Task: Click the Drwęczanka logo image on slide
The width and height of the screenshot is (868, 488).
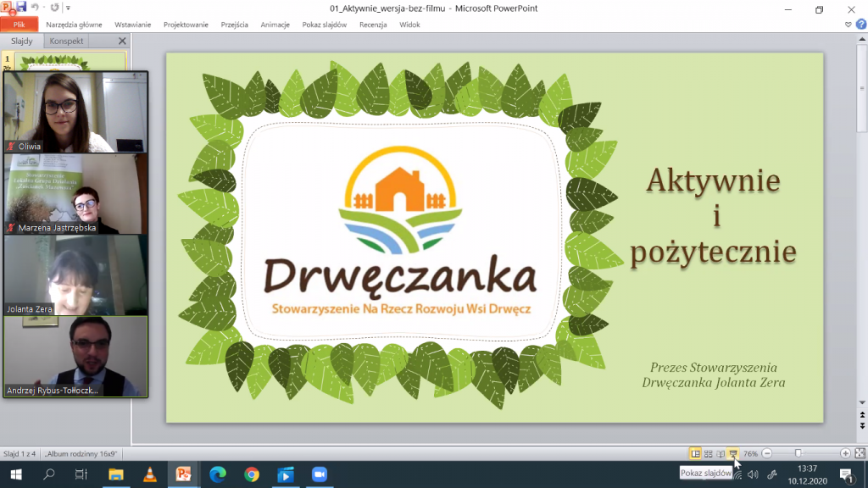Action: (x=400, y=230)
